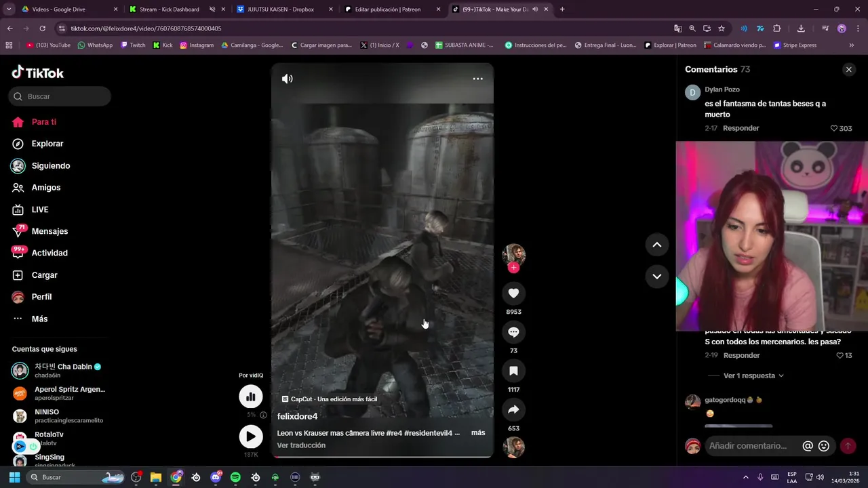Open Discord from the taskbar

pyautogui.click(x=216, y=477)
